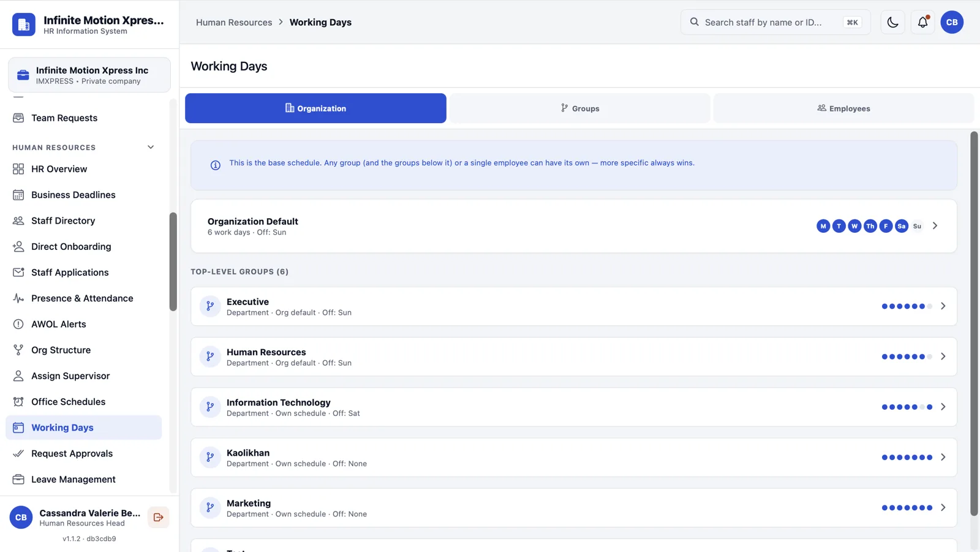Click the briefcase icon of the company card

23,75
